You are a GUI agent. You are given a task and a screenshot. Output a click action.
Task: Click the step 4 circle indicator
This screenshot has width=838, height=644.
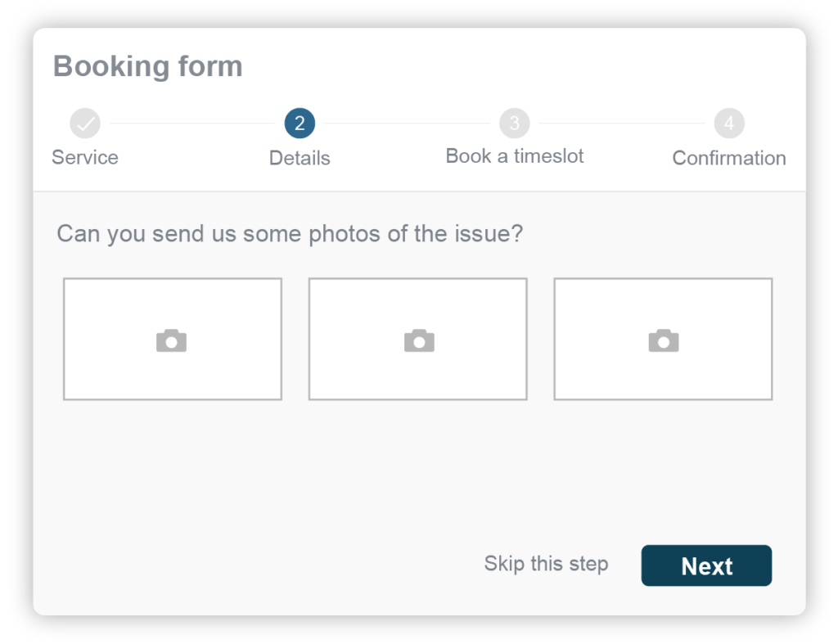click(x=728, y=122)
